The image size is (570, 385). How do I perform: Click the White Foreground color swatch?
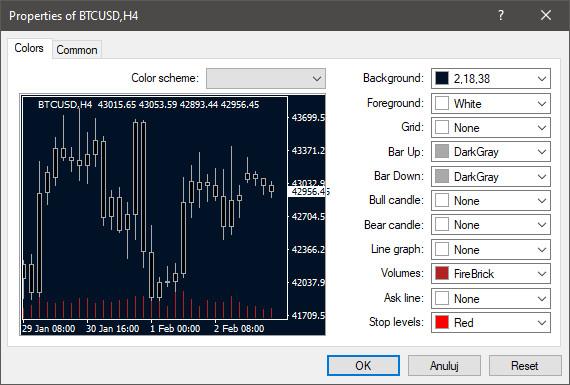pyautogui.click(x=442, y=103)
